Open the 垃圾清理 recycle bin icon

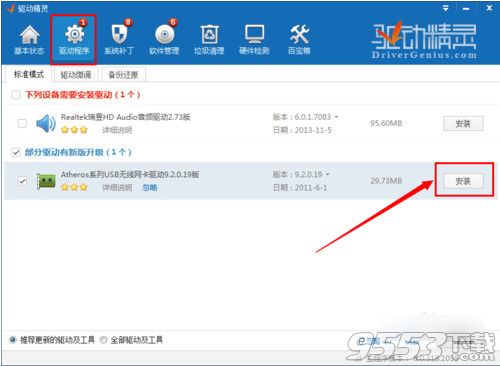(209, 40)
